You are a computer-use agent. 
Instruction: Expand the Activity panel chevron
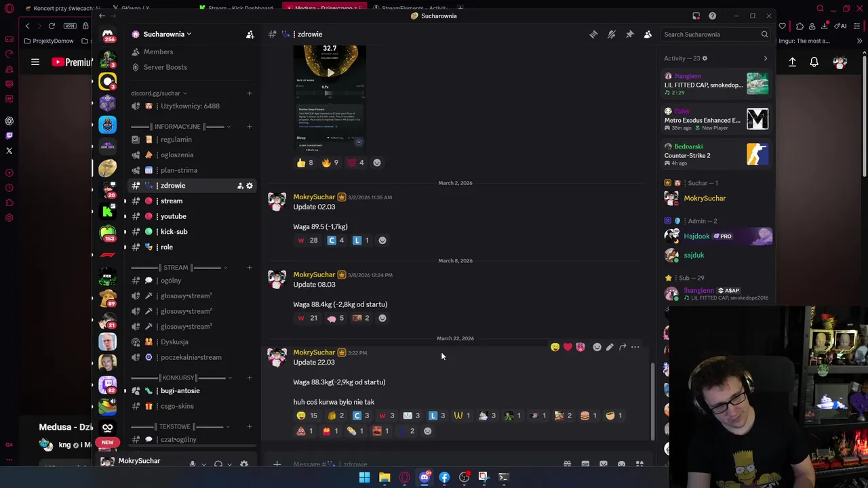766,58
